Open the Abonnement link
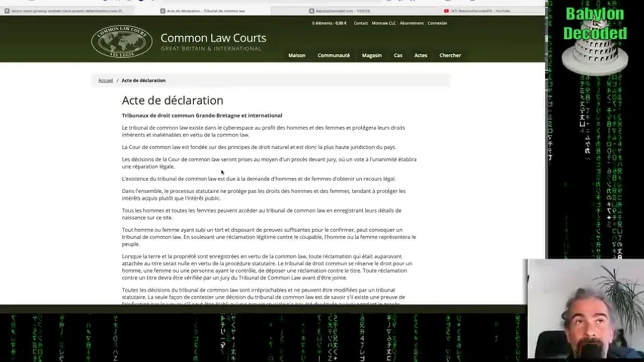The image size is (644, 362). 412,23
